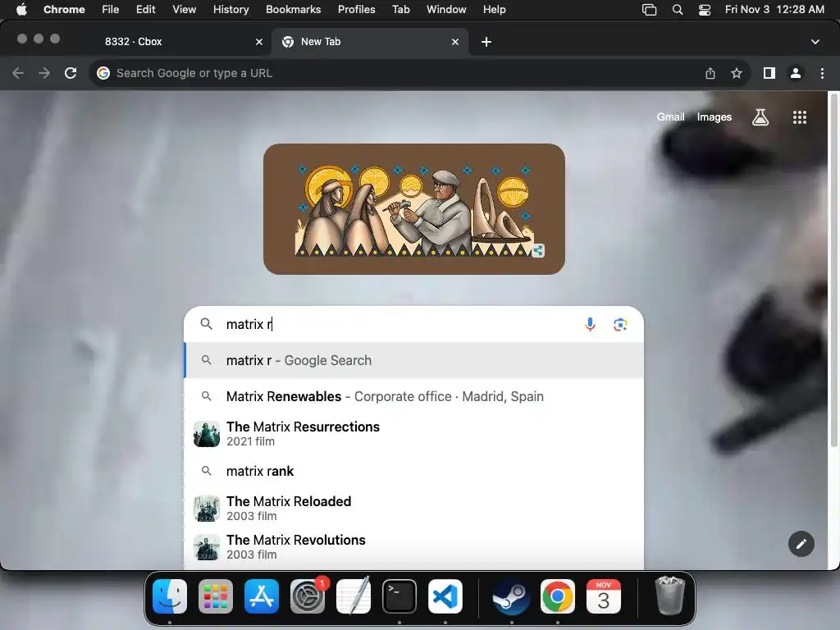Click the page vertical scrollbar
840x630 pixels.
[x=833, y=271]
